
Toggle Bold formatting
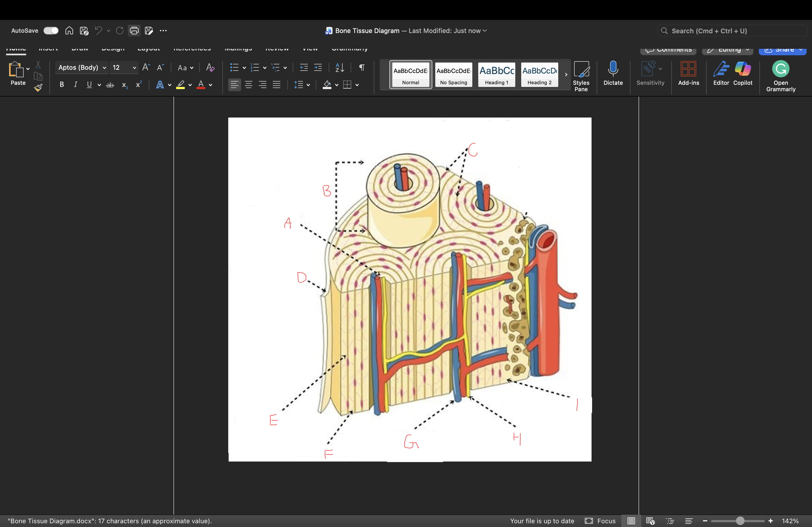(62, 85)
